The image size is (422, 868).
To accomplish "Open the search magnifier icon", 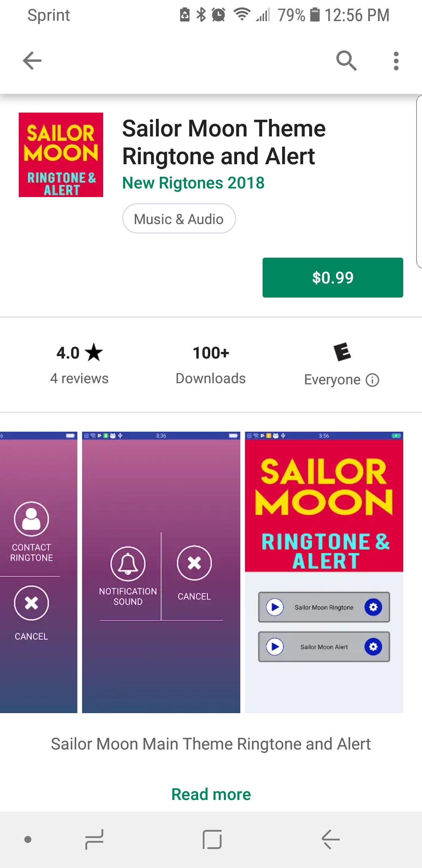I will point(346,61).
